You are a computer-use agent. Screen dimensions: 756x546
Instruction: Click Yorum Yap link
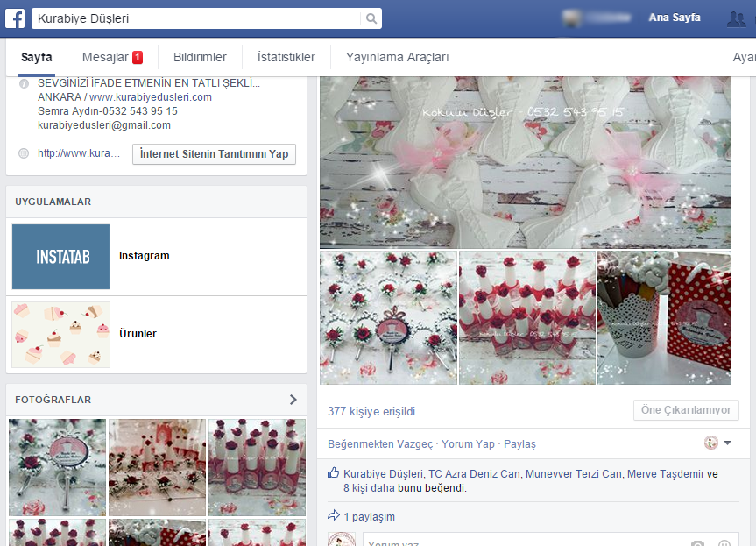point(468,444)
